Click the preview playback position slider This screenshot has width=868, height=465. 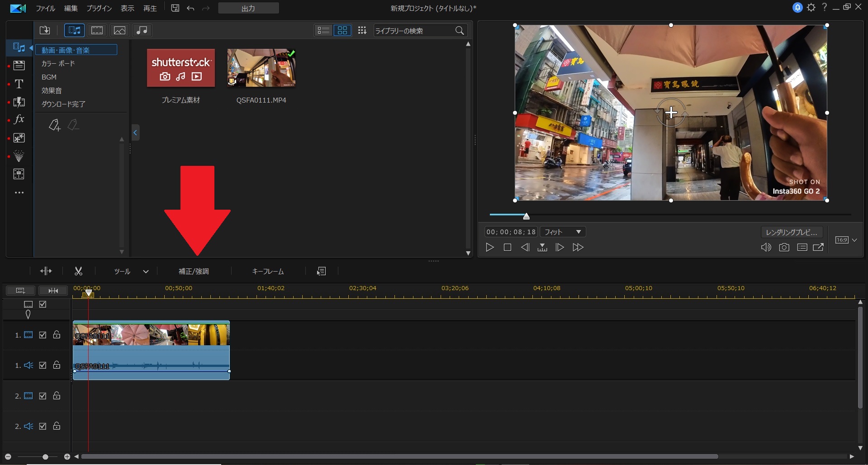tap(526, 216)
